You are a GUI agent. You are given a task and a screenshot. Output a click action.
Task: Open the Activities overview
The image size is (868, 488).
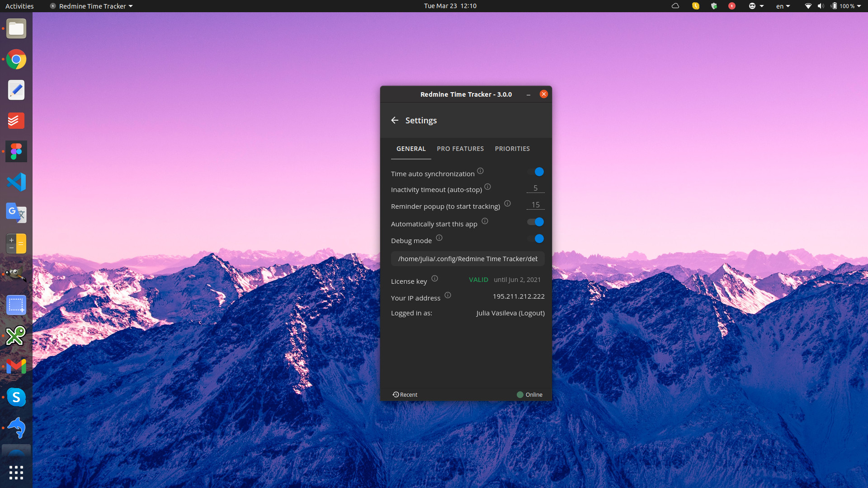(x=19, y=6)
